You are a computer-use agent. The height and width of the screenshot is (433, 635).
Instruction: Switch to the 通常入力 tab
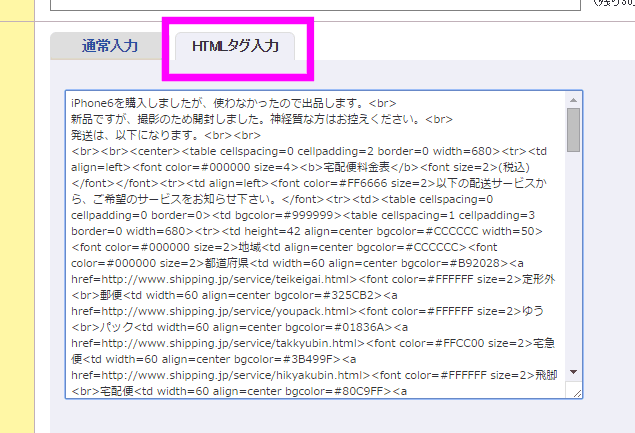point(109,46)
